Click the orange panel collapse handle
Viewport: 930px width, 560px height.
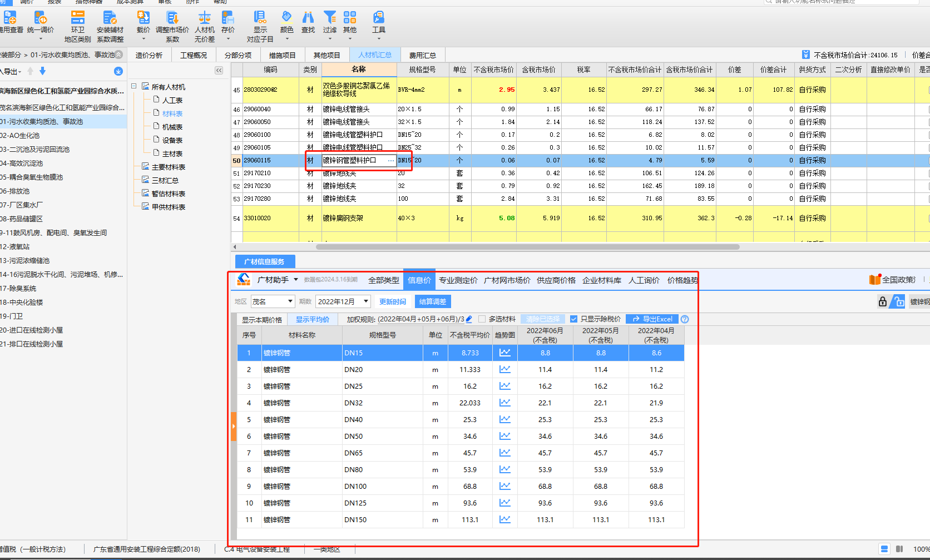(234, 426)
